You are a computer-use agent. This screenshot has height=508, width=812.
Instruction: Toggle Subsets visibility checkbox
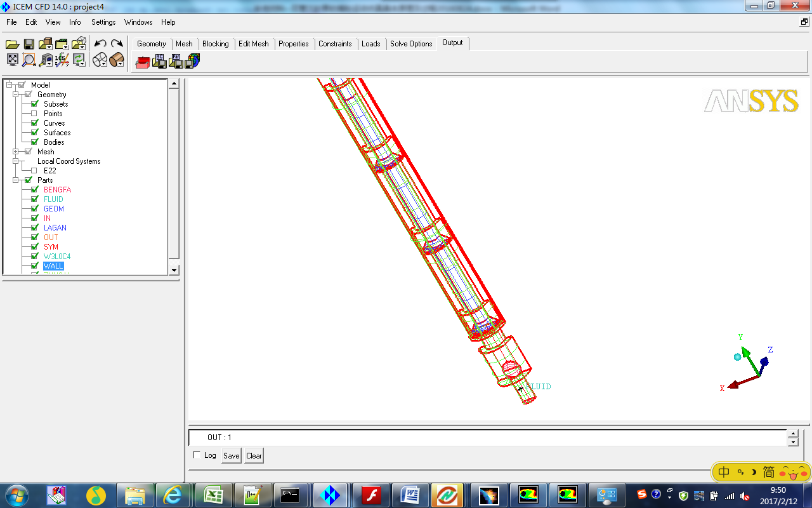(x=35, y=104)
